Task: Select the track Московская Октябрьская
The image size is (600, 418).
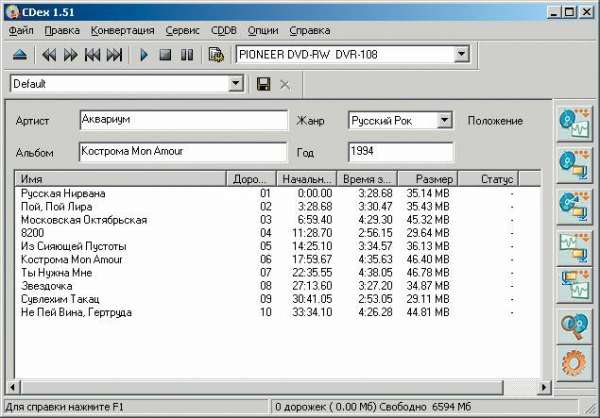Action: [x=84, y=219]
